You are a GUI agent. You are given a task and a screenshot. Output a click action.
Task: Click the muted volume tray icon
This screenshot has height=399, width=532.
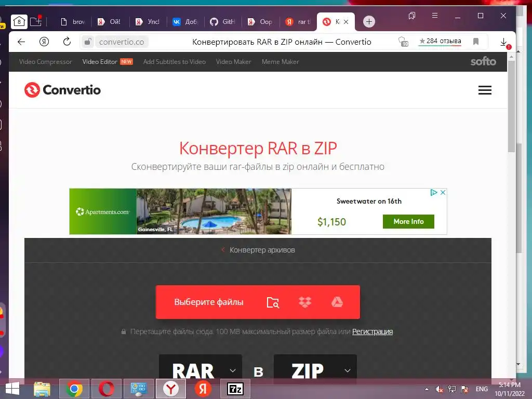(440, 389)
